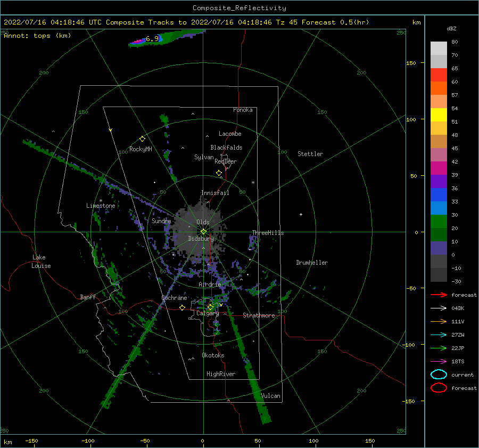Click the Calgary city label

(x=208, y=313)
